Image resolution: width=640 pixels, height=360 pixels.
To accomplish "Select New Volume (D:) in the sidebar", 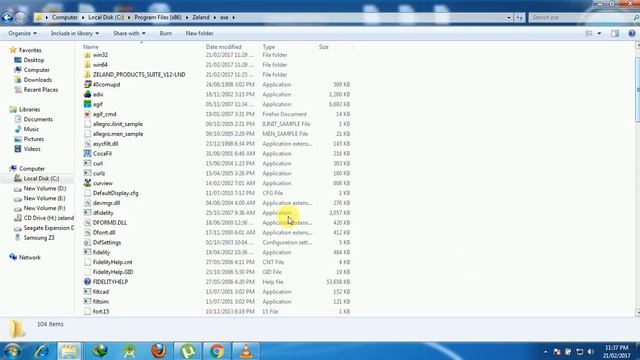I will [x=45, y=188].
